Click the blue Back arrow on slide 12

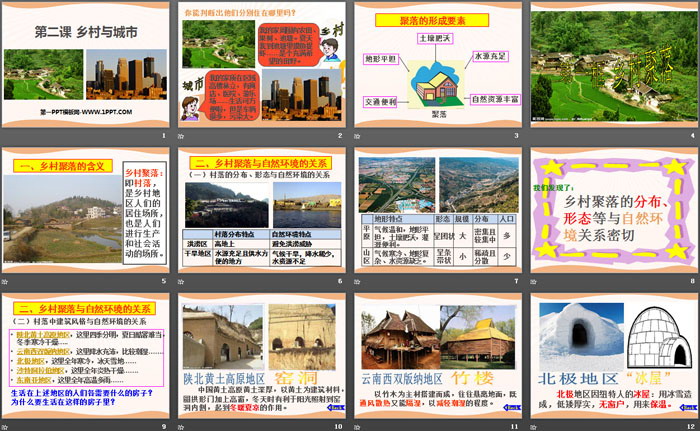coord(688,407)
